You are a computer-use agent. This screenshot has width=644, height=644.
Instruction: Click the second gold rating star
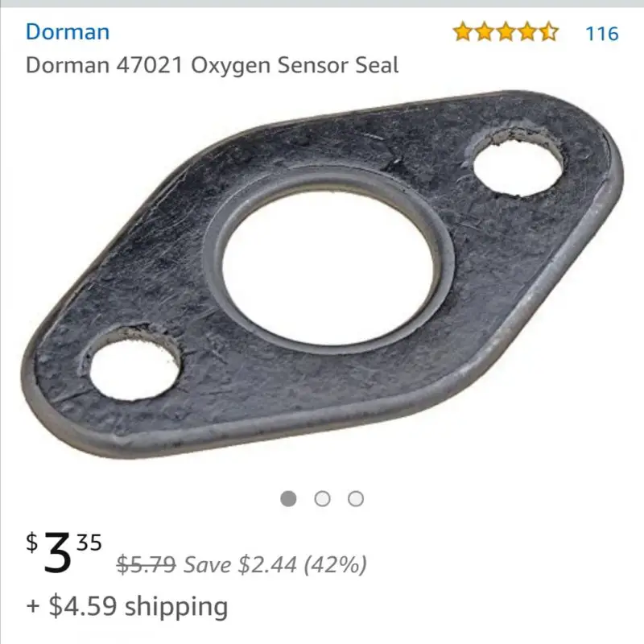(x=484, y=31)
